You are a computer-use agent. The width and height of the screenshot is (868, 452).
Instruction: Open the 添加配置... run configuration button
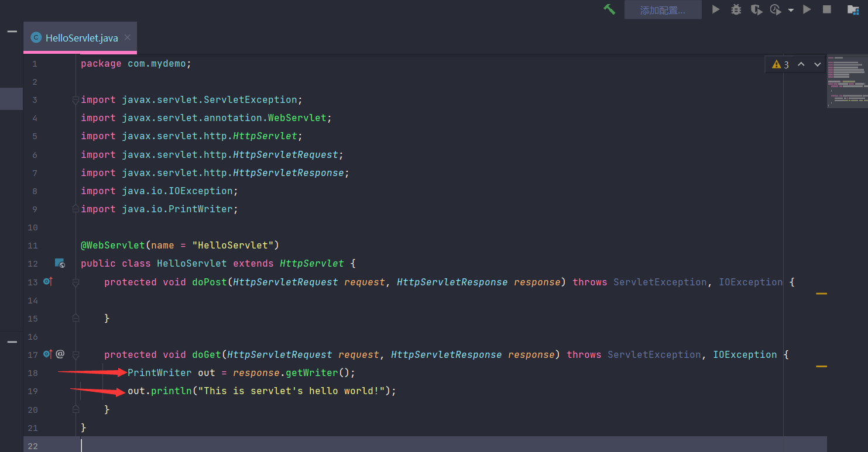[x=663, y=10]
